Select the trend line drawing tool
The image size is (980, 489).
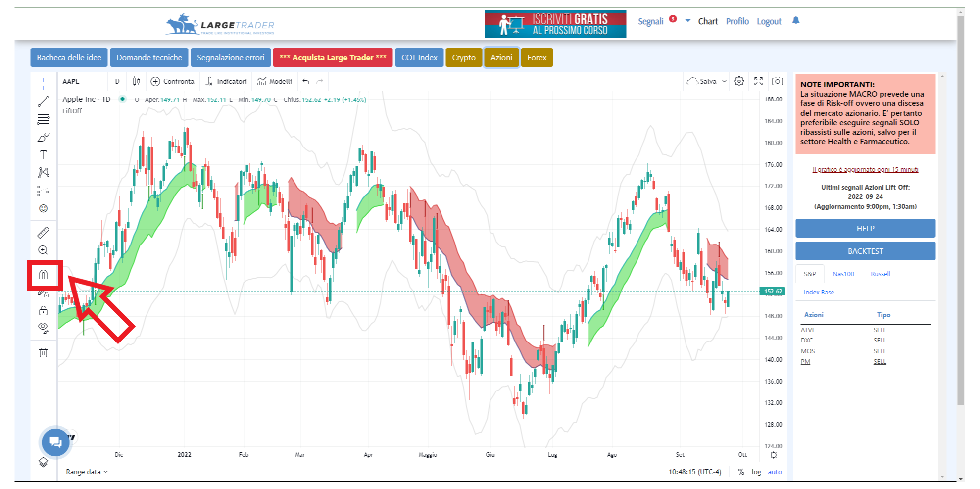44,101
